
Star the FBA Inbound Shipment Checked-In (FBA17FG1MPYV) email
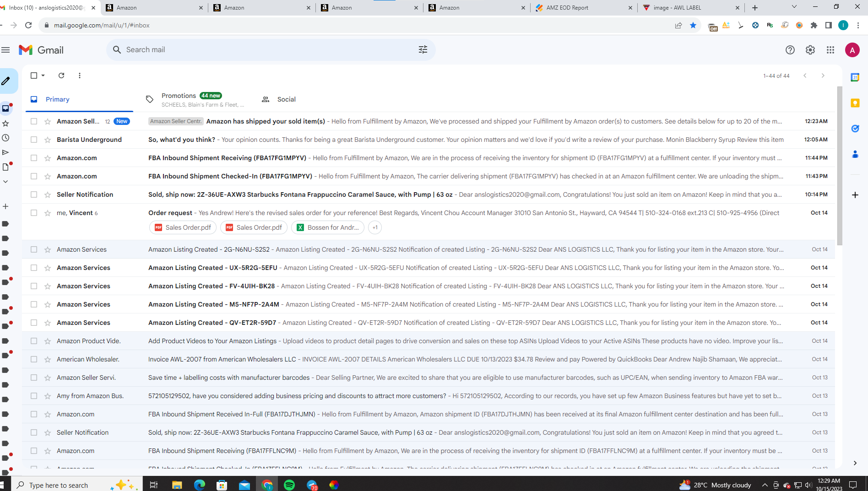[48, 176]
